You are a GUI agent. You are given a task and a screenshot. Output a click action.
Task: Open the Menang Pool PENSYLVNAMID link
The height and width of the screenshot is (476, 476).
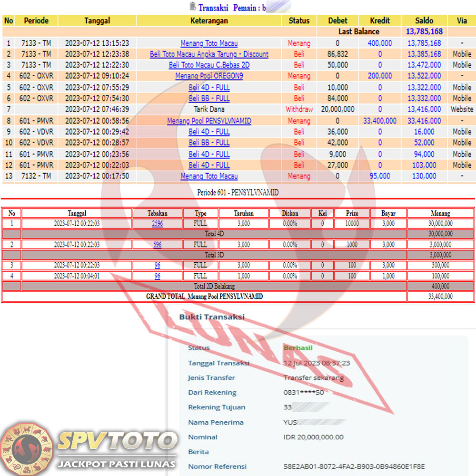pos(209,121)
